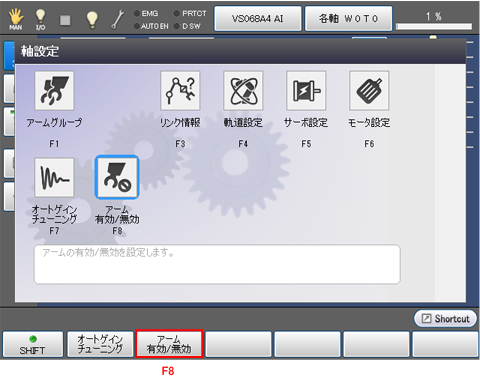The height and width of the screenshot is (377, 480).
Task: Click the 各軸 W0 T0 button
Action: point(348,19)
